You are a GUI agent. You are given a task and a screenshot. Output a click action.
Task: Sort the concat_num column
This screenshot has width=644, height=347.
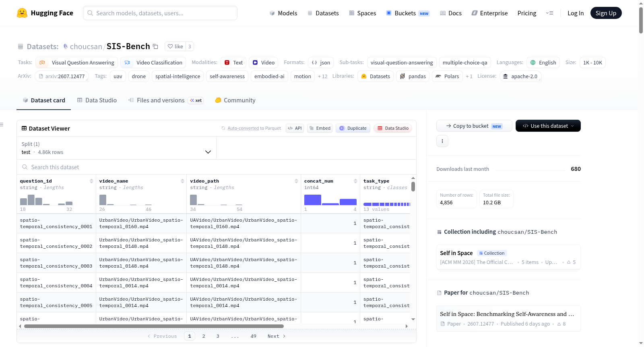[355, 181]
